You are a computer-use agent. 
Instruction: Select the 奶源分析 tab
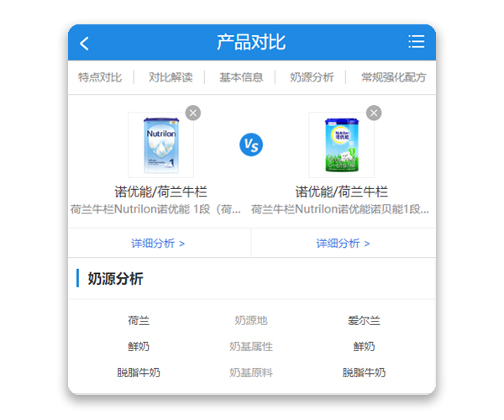pos(312,77)
